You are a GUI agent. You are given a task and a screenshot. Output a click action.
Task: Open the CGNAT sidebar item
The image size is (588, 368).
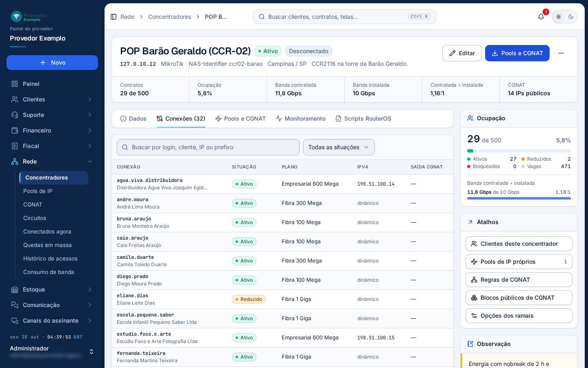coord(54,204)
